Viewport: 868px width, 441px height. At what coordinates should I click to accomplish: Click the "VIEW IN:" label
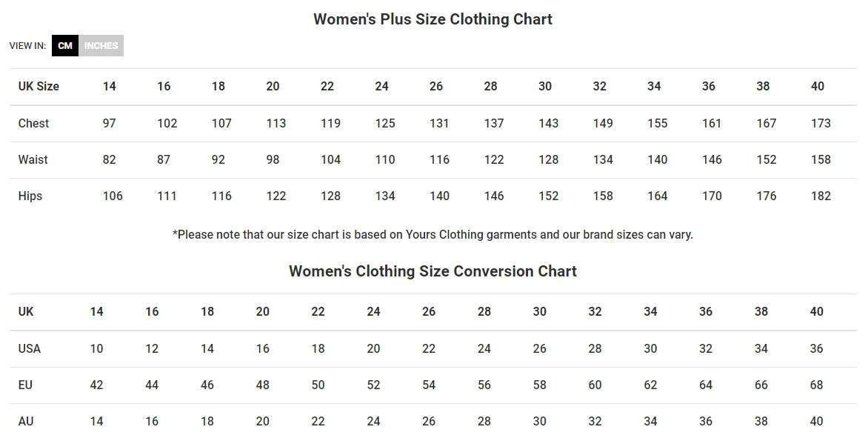point(27,46)
